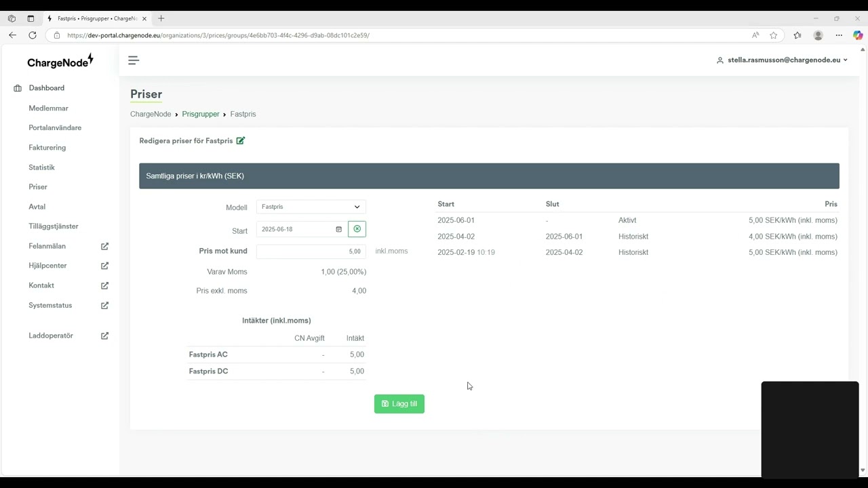
Task: Click the green Lägg till button
Action: (x=399, y=404)
